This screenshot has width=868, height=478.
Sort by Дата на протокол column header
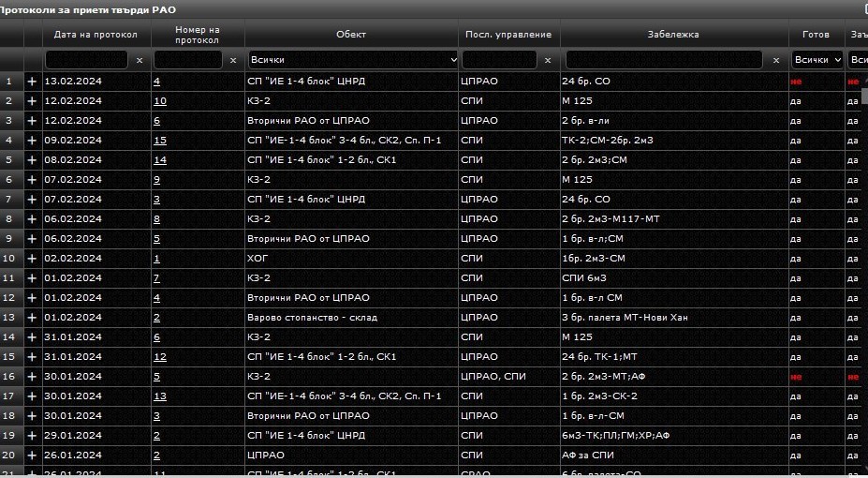click(x=96, y=35)
